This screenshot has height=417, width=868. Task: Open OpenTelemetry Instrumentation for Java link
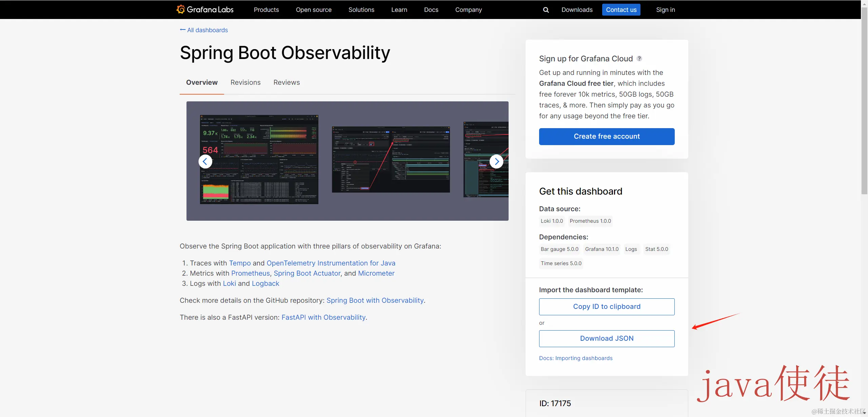[331, 263]
